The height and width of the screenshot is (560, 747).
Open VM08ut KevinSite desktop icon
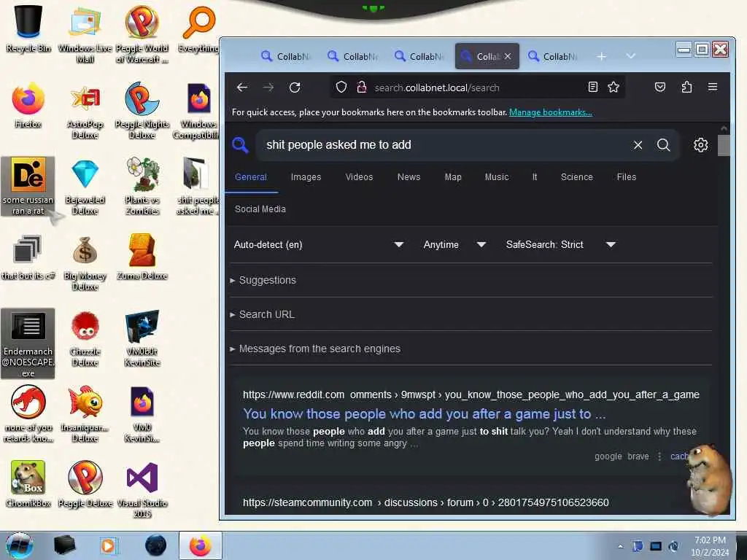[x=142, y=339]
